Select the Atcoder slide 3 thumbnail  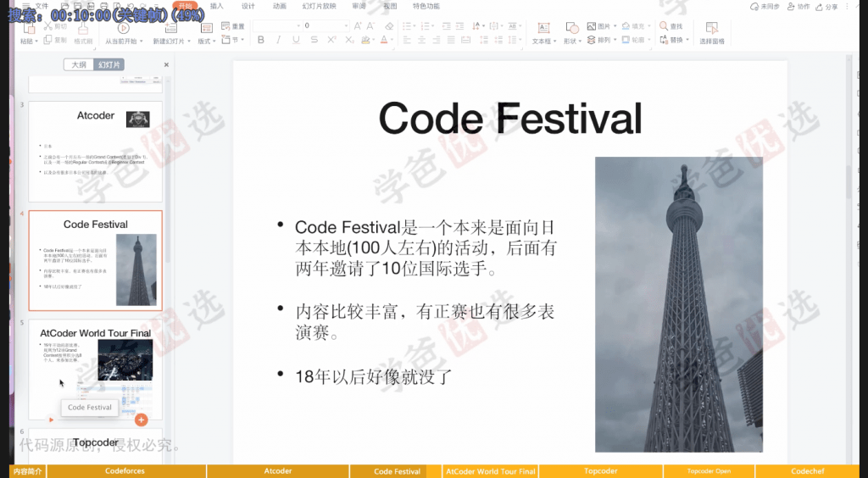95,152
